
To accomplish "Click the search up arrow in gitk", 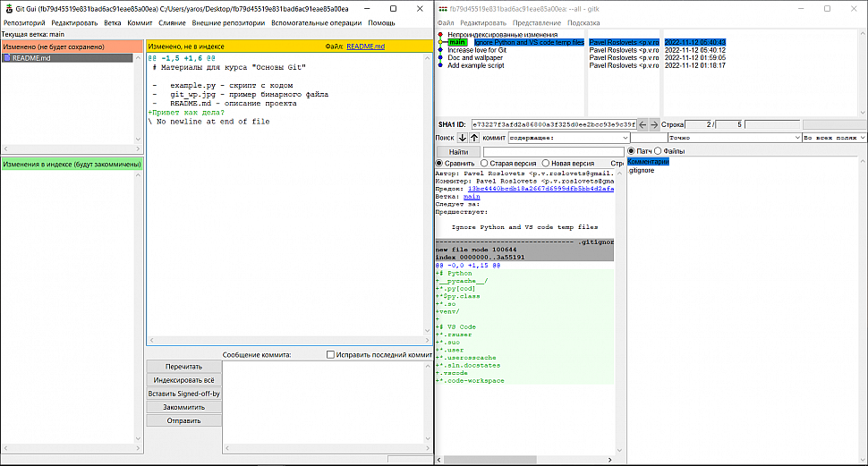I will pyautogui.click(x=474, y=138).
